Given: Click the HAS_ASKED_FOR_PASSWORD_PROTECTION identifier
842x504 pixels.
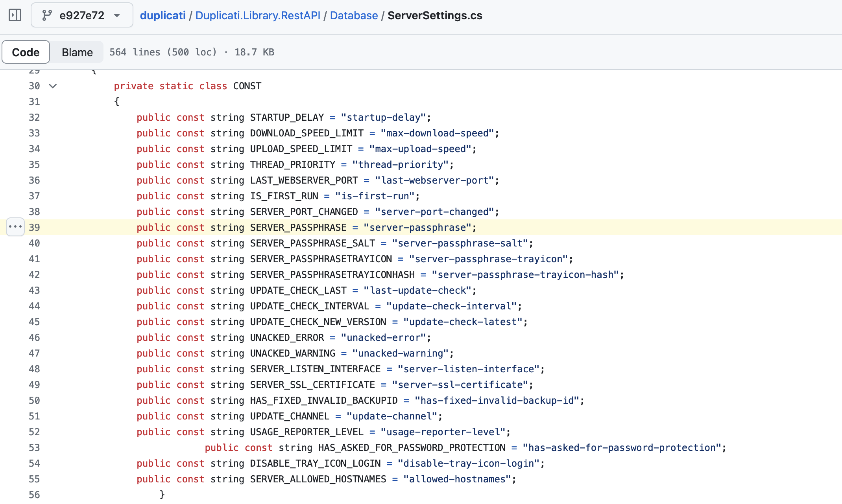Looking at the screenshot, I should click(x=412, y=447).
